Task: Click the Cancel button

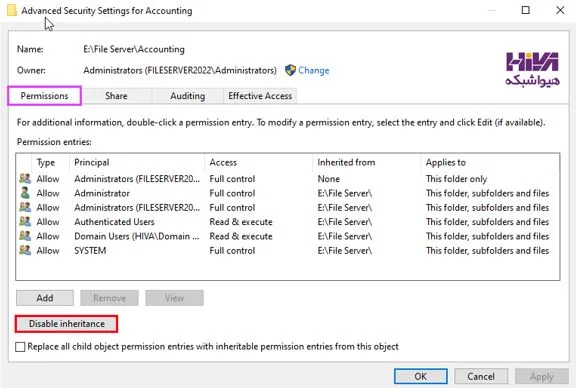Action: click(x=481, y=376)
